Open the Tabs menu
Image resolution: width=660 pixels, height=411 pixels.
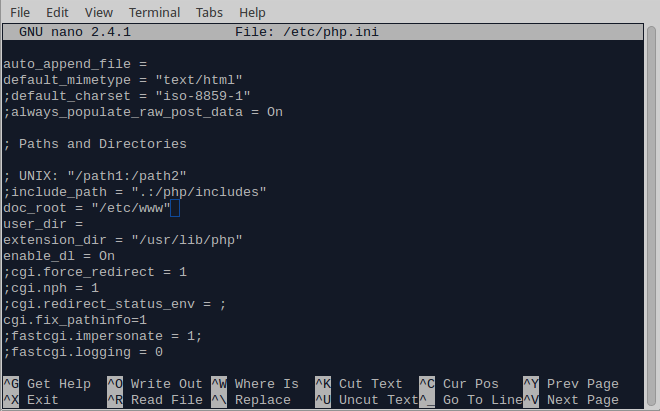[209, 13]
